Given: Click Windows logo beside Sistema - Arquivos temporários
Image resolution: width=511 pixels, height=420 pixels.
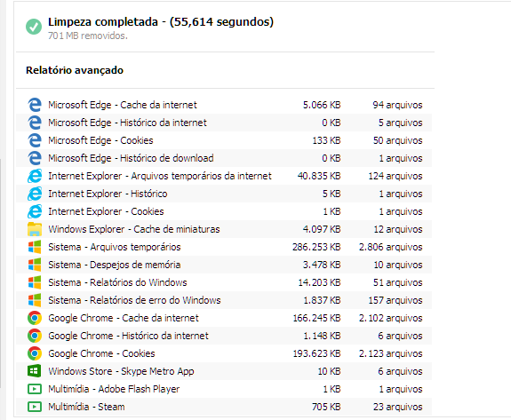Looking at the screenshot, I should [35, 247].
